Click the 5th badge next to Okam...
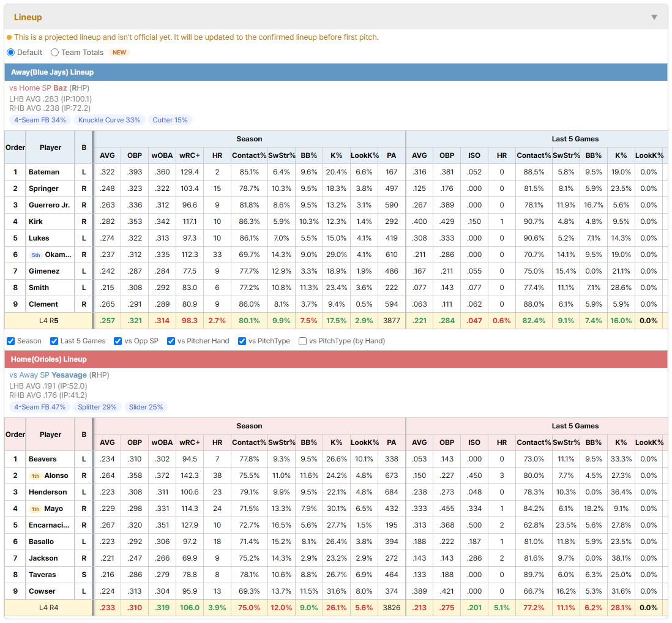Viewport: 672px width, 623px height. 36,255
